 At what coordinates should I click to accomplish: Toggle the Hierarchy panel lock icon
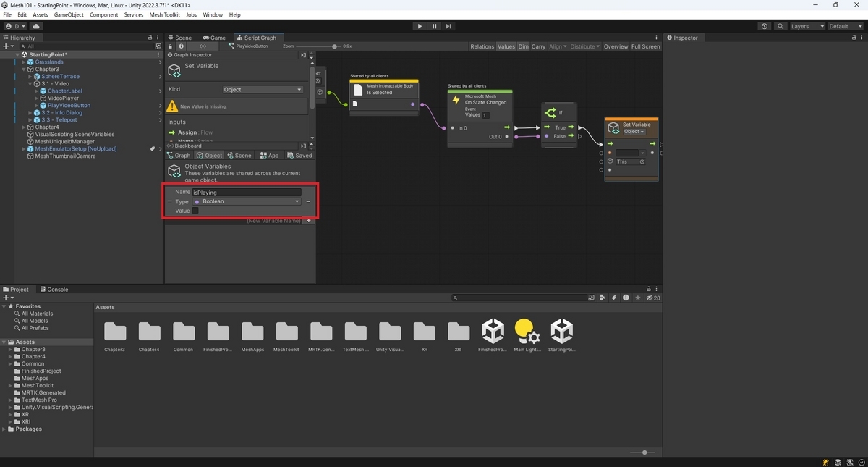[150, 38]
